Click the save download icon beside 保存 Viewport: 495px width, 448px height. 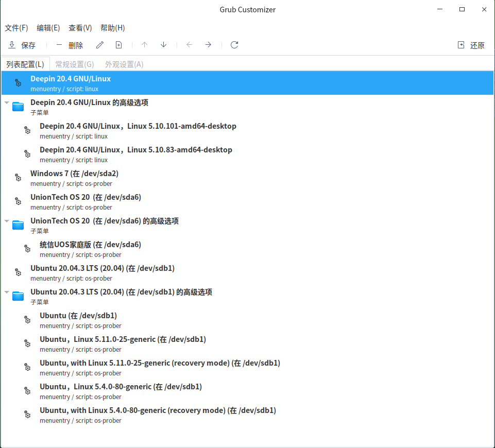pos(11,45)
